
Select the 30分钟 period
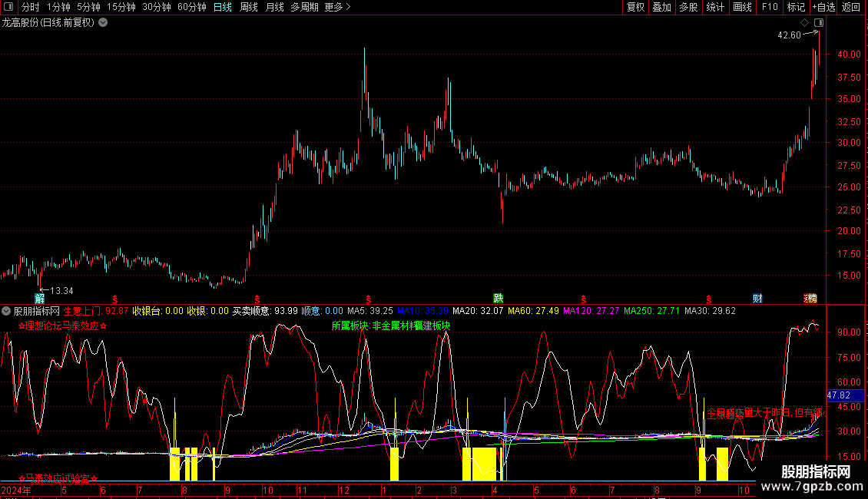157,7
